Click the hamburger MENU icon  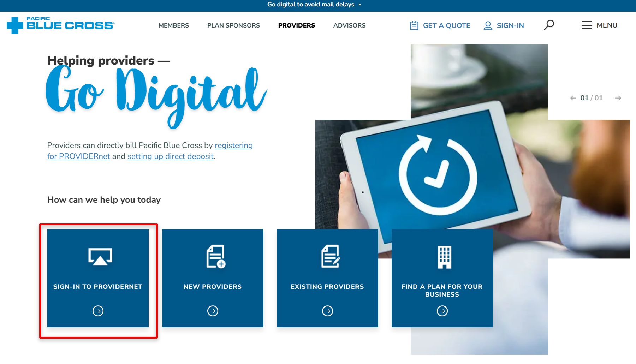587,25
